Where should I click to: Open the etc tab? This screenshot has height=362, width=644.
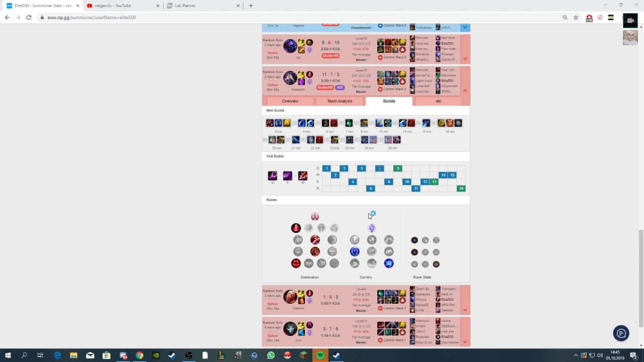coord(438,101)
